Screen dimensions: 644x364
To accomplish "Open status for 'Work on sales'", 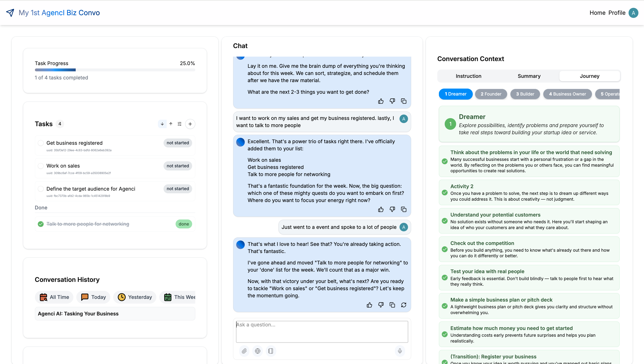I will [x=178, y=166].
